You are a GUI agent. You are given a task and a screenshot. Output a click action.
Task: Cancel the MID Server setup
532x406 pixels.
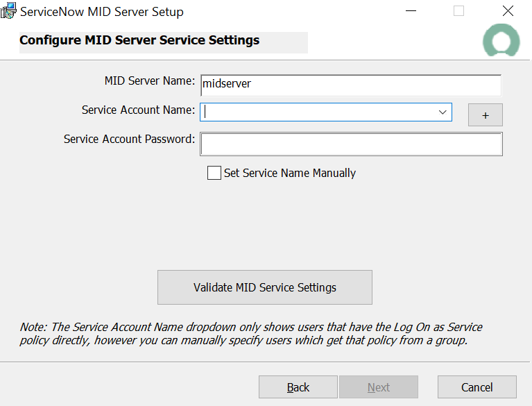[477, 387]
